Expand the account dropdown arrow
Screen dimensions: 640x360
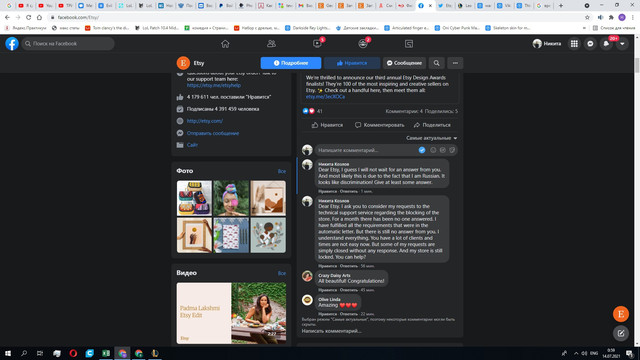click(x=622, y=44)
